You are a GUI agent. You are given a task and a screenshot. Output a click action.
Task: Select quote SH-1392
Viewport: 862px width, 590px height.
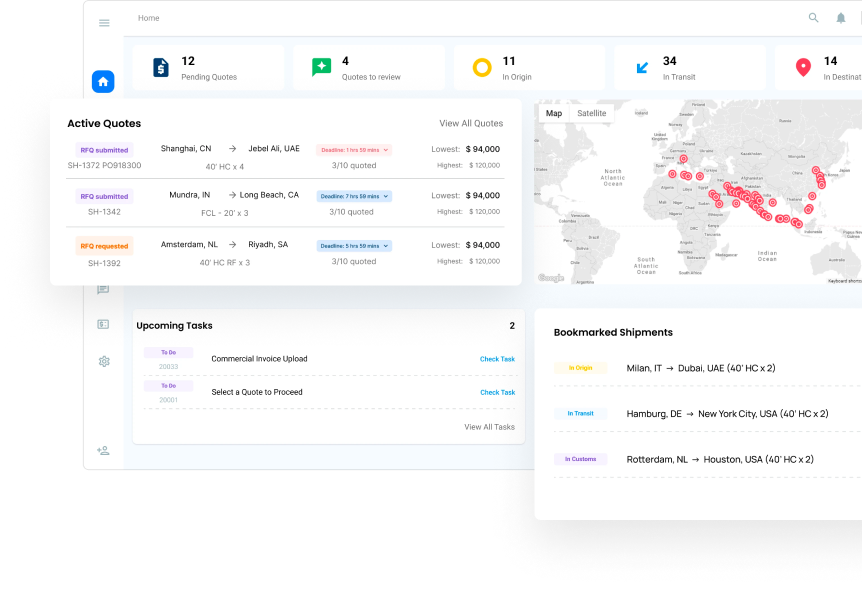coord(104,263)
